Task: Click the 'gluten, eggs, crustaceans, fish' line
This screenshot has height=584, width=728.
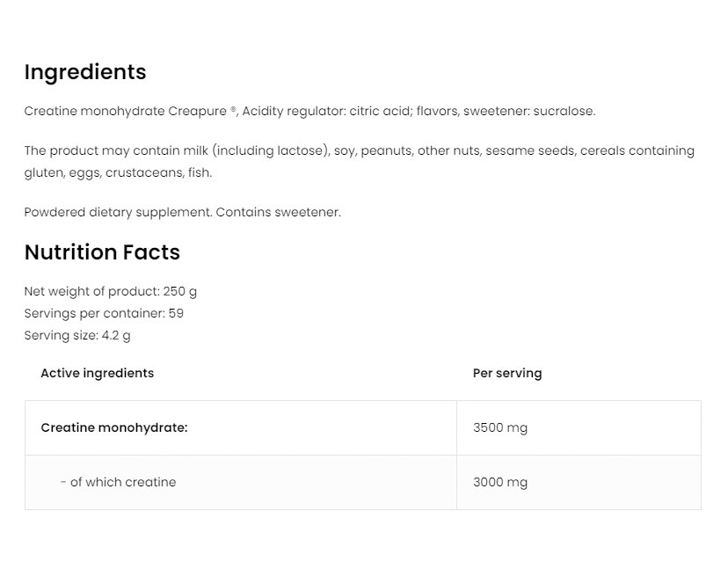Action: pyautogui.click(x=118, y=173)
